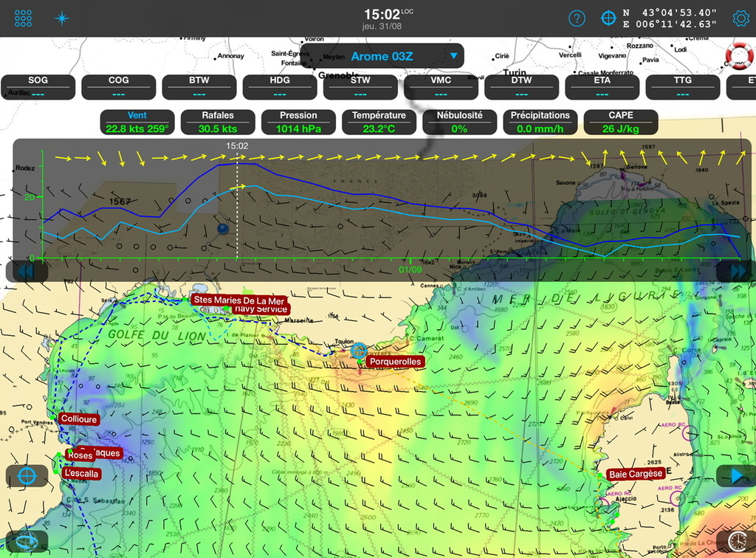Select the L'escalla waypoint label
Viewport: 756px width, 558px height.
[x=81, y=474]
